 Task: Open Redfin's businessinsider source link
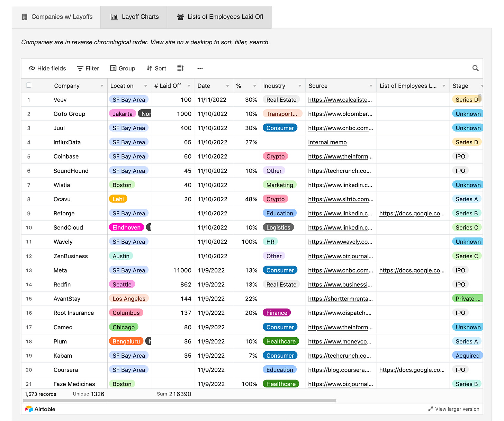click(x=340, y=285)
